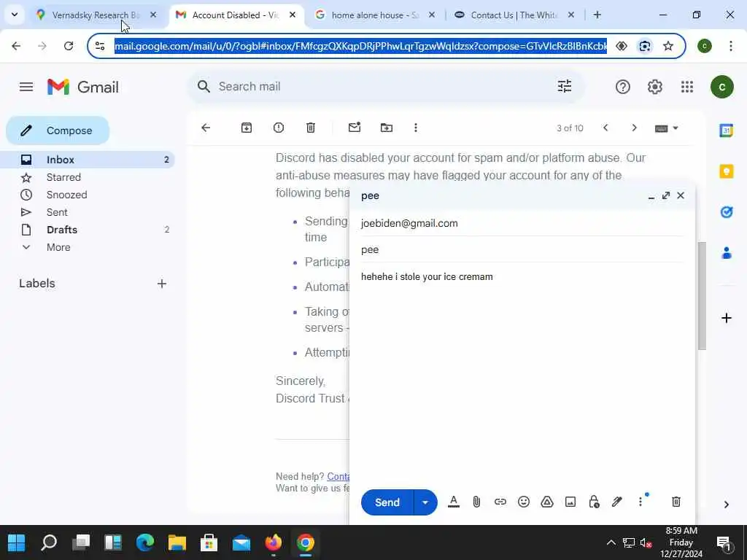Screen dimensions: 747x560
Task: Open Gmail Settings gear
Action: tap(654, 87)
